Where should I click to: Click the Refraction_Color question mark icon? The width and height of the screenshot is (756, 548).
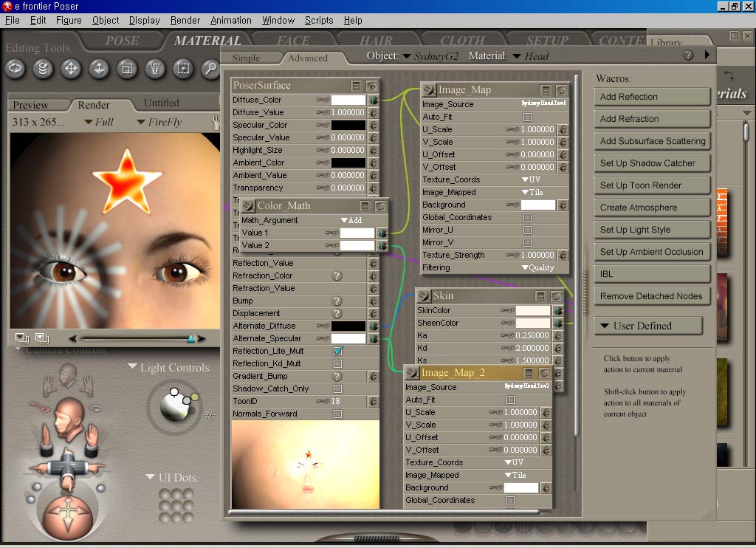click(337, 276)
